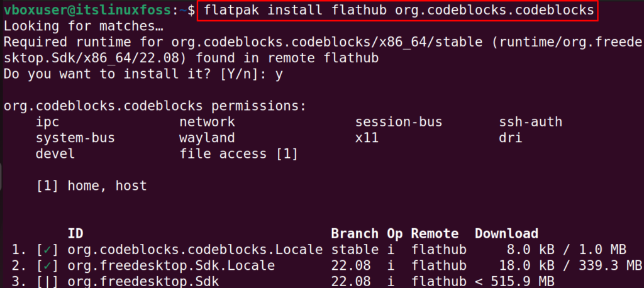644x288 pixels.
Task: Click the ssh-auth permission text
Action: coord(530,122)
